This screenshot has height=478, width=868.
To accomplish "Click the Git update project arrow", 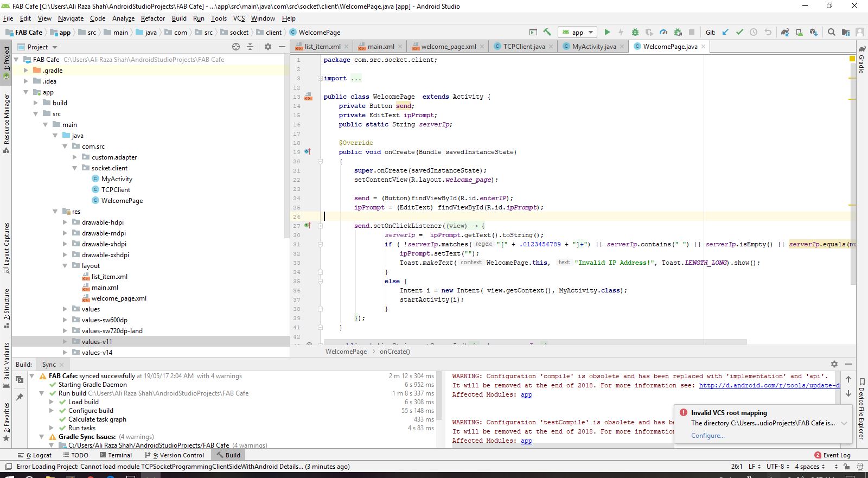I will pos(725,33).
